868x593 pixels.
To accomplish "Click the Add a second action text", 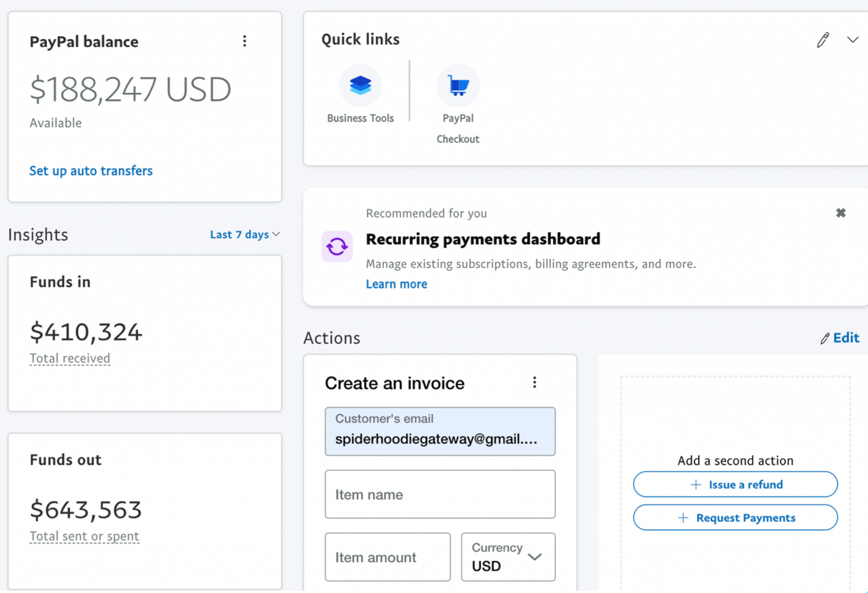I will 735,460.
